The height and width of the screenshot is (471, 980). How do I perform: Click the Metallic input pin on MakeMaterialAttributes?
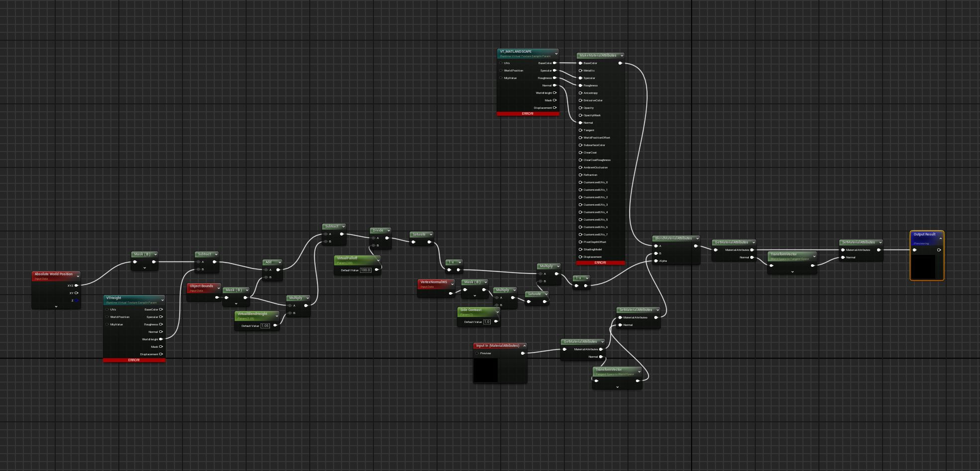point(580,71)
